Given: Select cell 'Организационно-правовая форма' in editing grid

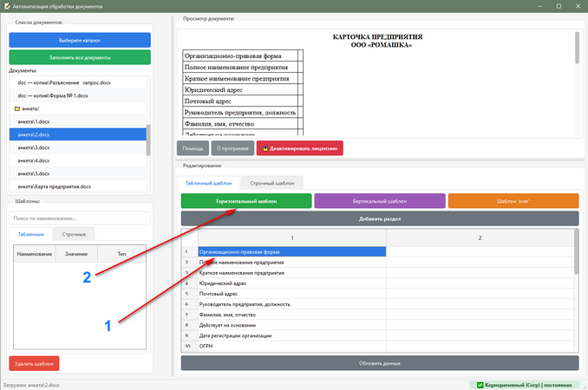Looking at the screenshot, I should (x=292, y=251).
